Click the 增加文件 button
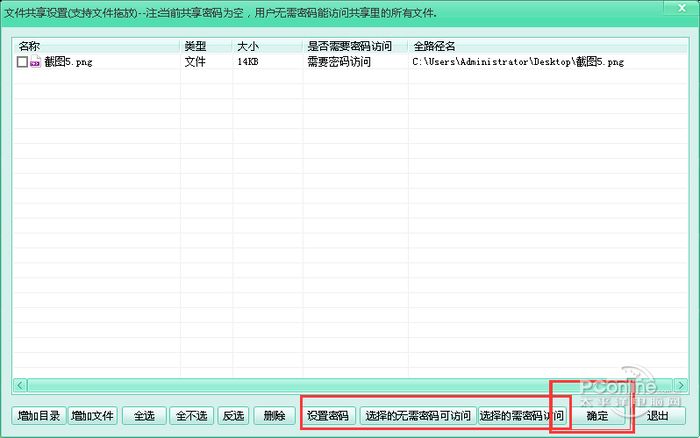Viewport: 700px width, 438px height. [92, 416]
